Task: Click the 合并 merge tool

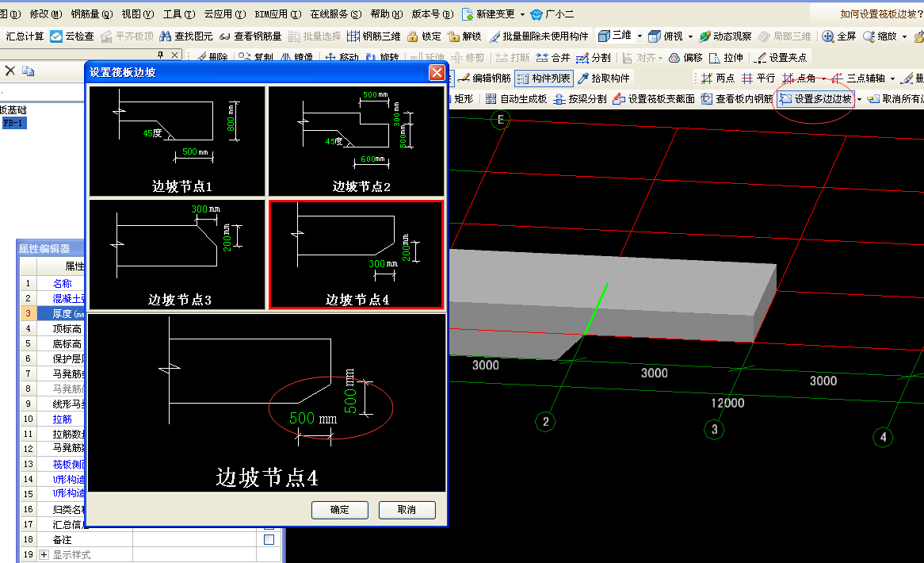Action: click(x=553, y=58)
